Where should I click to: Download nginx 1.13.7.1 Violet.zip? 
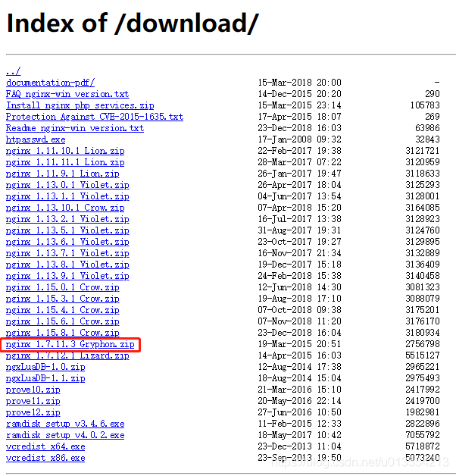click(67, 253)
